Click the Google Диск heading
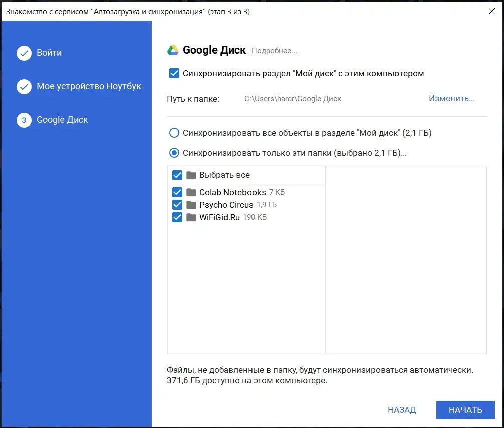Image resolution: width=504 pixels, height=428 pixels. pos(214,50)
